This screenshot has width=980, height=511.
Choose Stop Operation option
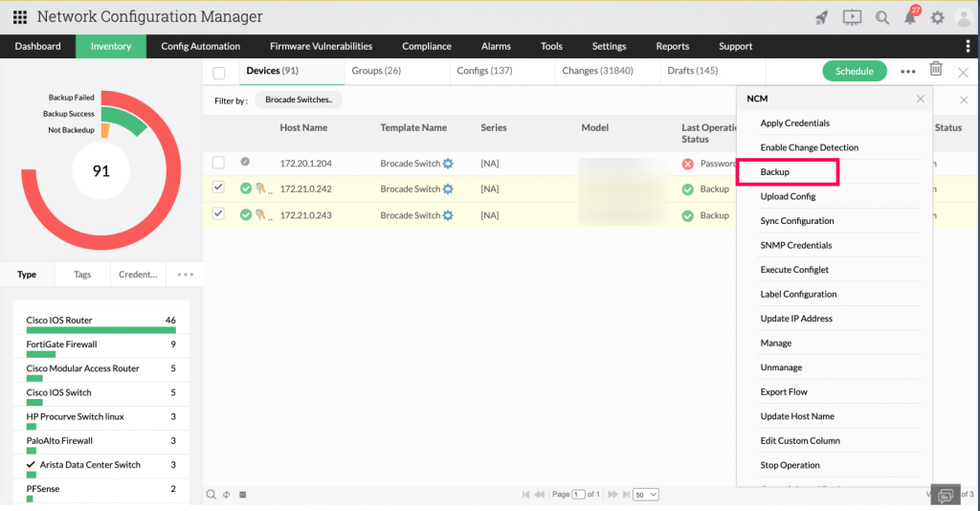coord(790,465)
